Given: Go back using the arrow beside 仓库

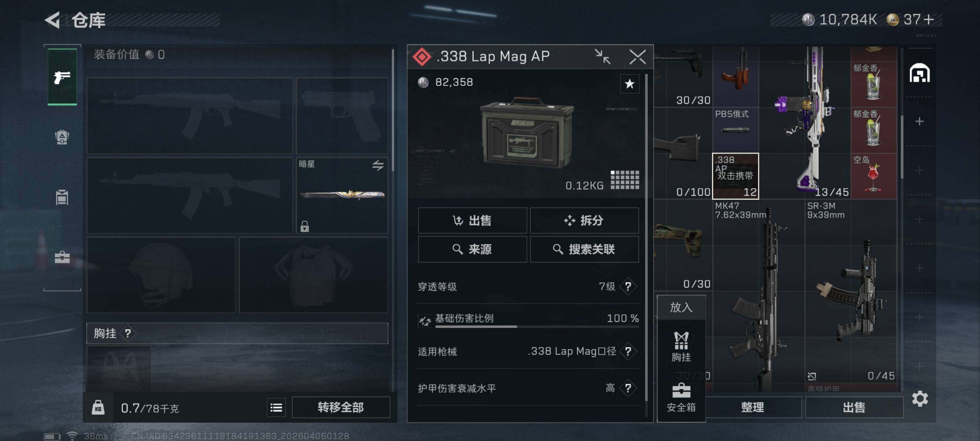Looking at the screenshot, I should pyautogui.click(x=53, y=20).
